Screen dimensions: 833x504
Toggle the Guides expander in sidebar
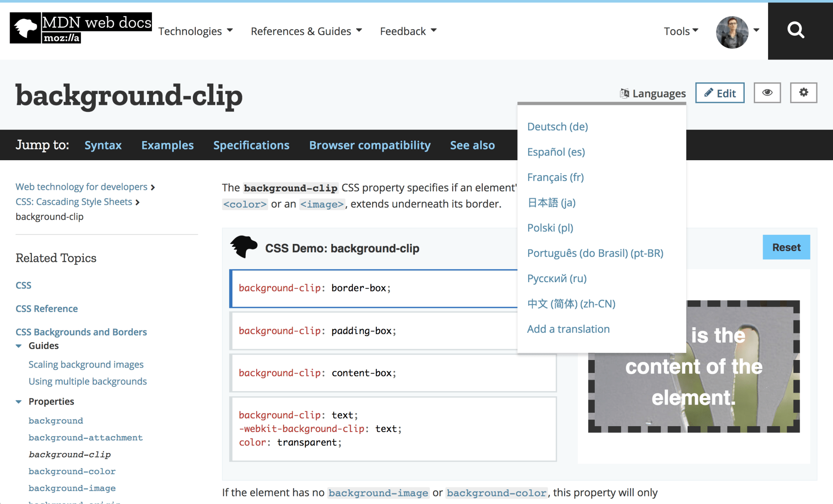pyautogui.click(x=19, y=345)
